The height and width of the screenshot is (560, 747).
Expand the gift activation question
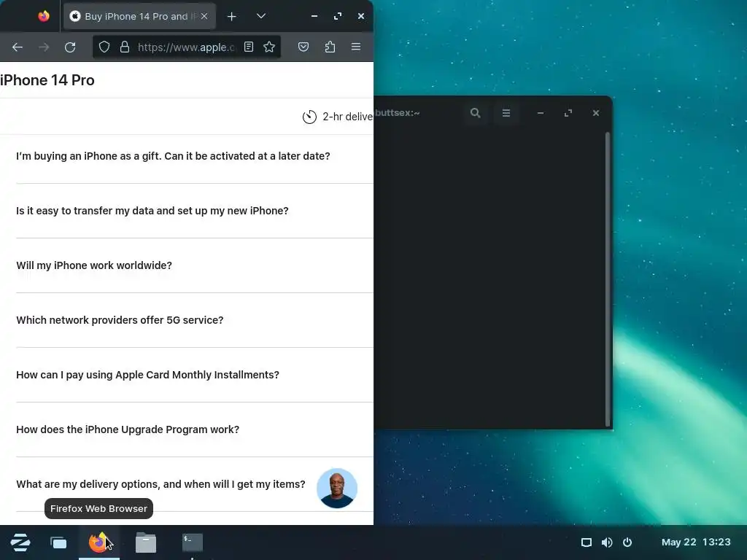pos(195,156)
